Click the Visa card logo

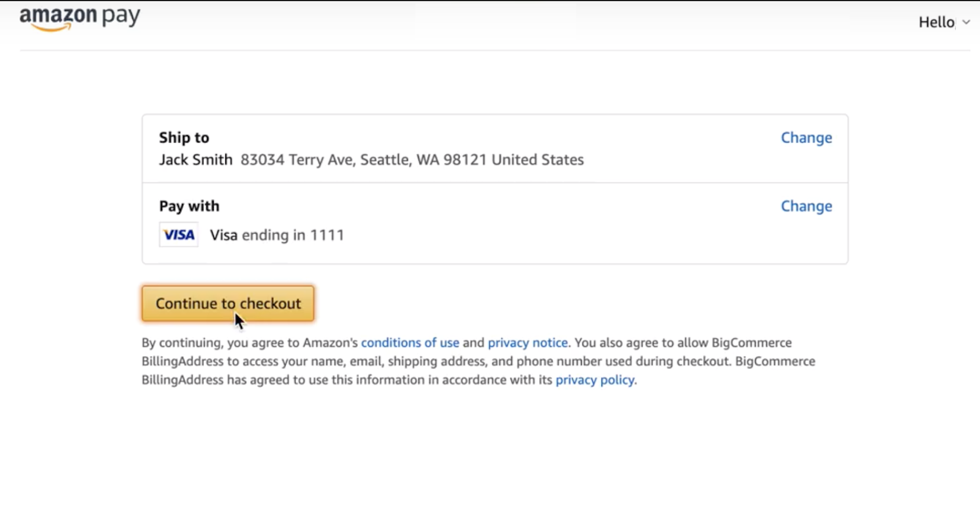[x=179, y=235]
